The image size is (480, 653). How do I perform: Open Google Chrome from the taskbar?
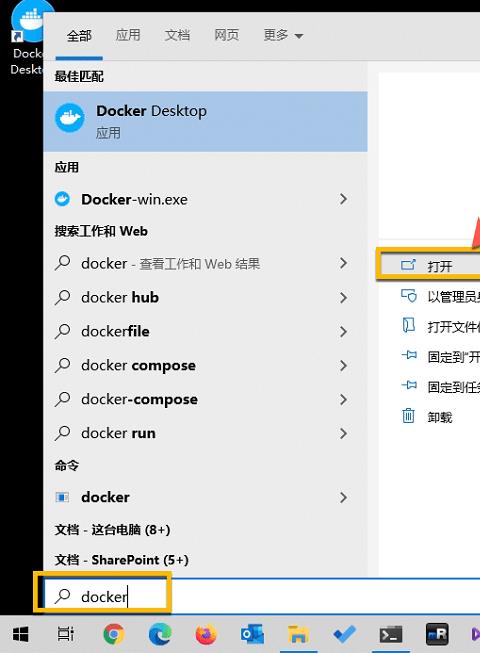click(x=114, y=634)
